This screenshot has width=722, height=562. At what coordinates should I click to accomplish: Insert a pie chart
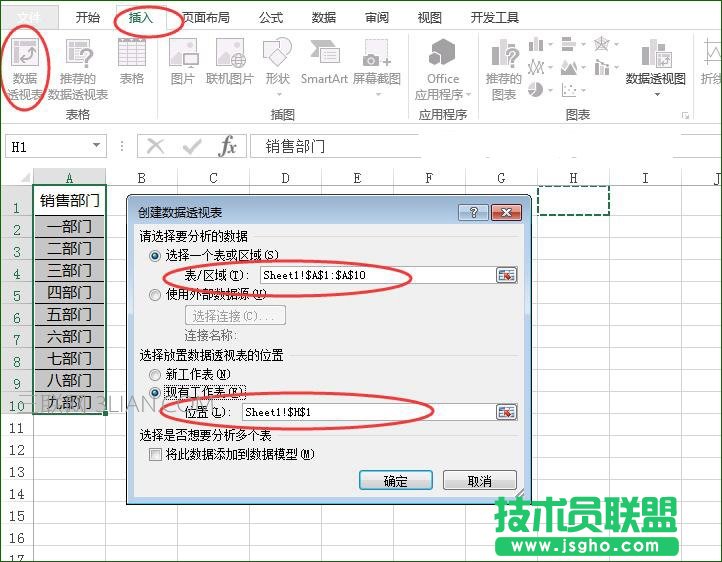pos(540,90)
